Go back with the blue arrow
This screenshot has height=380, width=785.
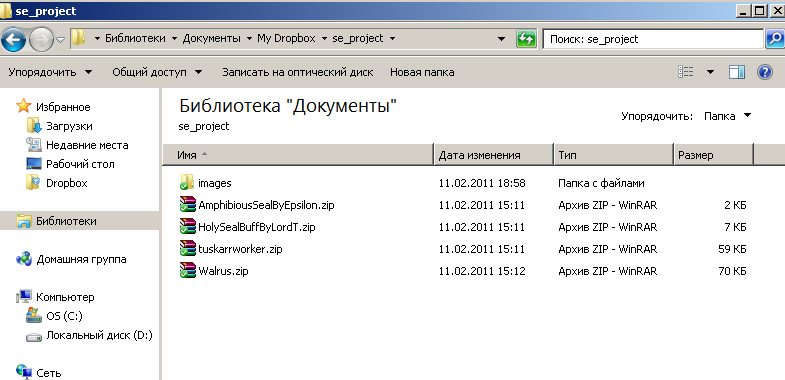[x=13, y=40]
